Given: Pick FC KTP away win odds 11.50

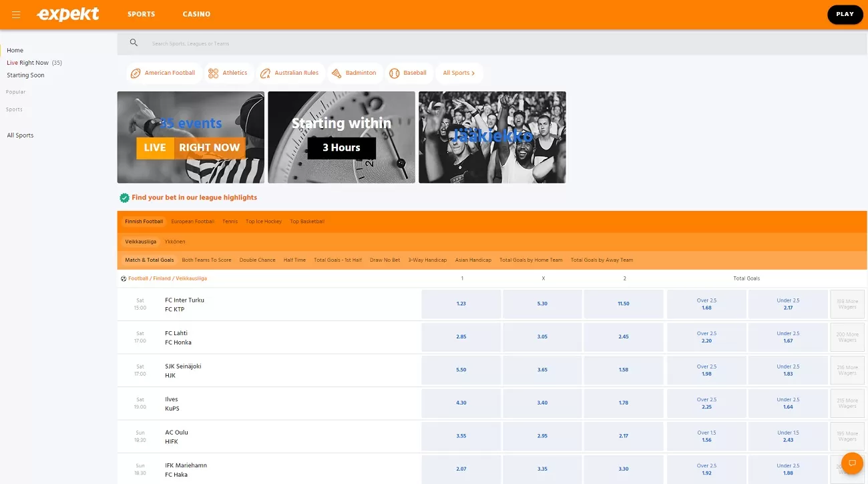Looking at the screenshot, I should click(x=624, y=304).
